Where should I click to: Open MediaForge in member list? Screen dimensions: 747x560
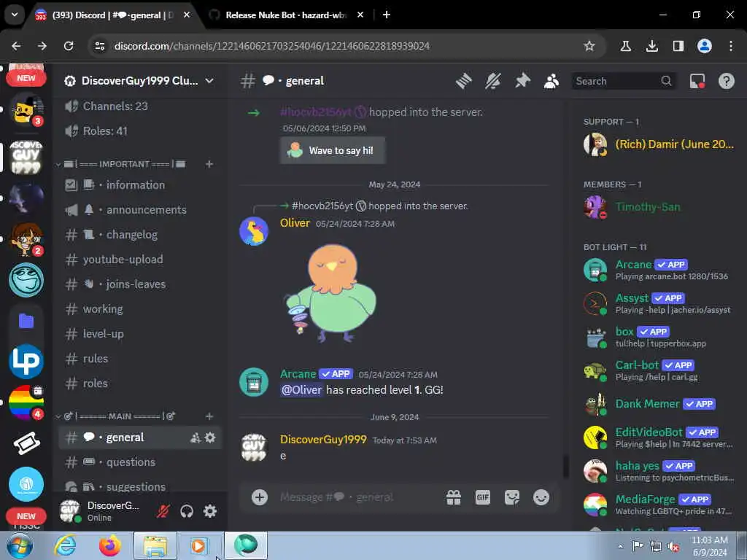coord(659,505)
